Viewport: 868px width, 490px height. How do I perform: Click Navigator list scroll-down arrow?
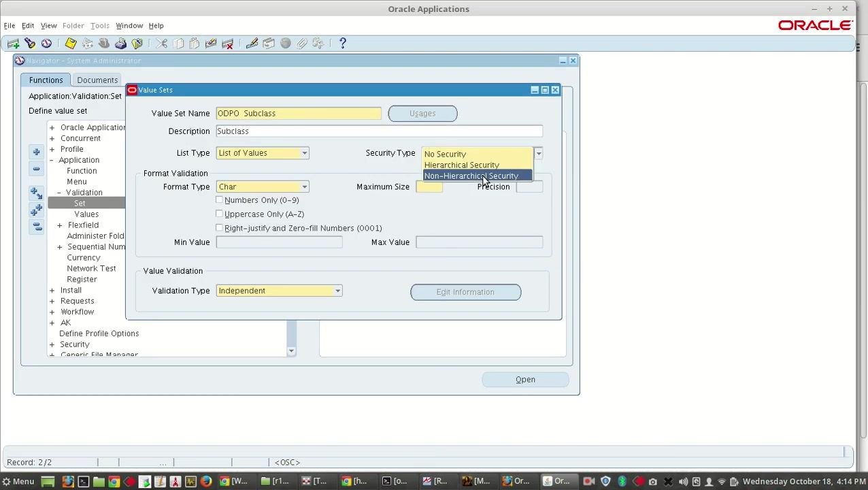pos(291,351)
